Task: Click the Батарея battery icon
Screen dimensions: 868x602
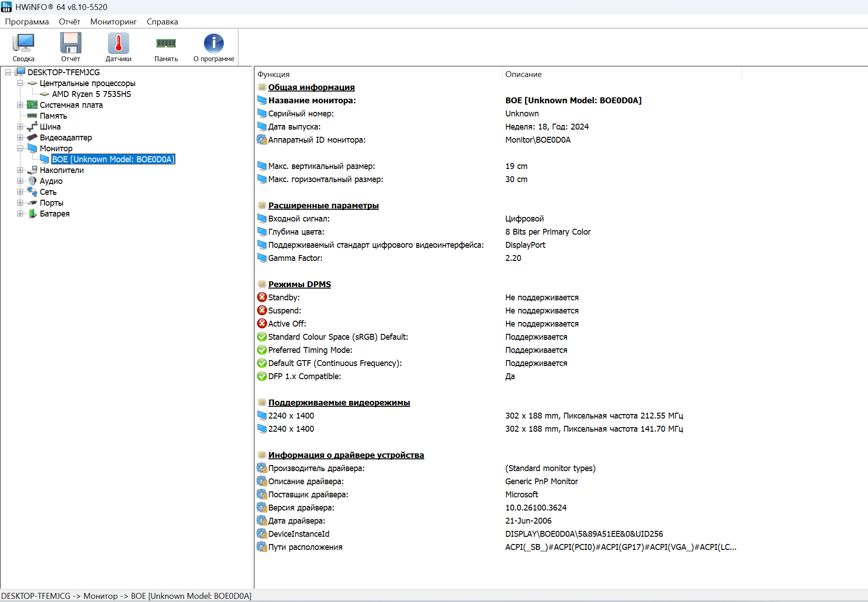Action: click(32, 214)
